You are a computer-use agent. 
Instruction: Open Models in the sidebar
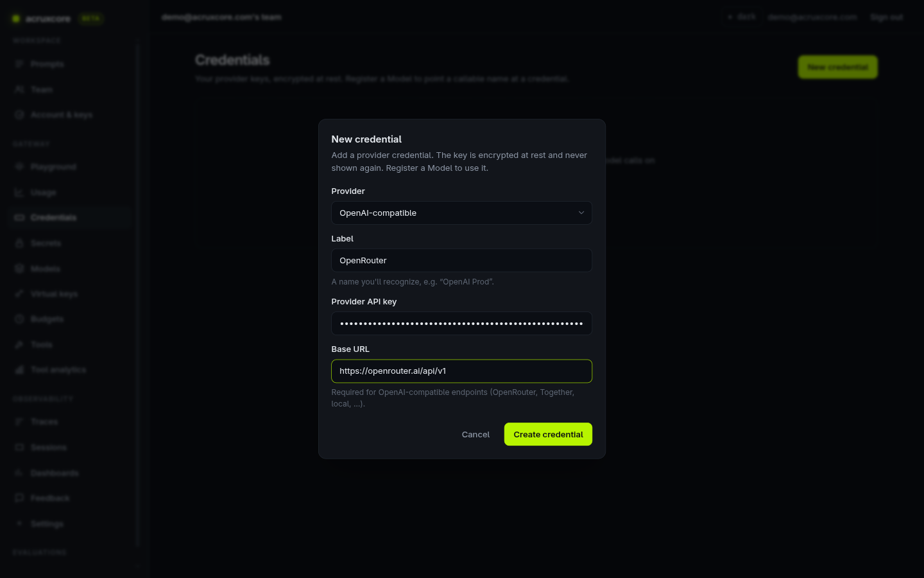tap(71, 268)
